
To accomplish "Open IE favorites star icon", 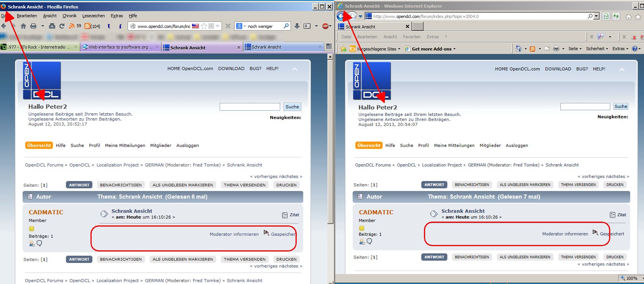I will tap(638, 16).
